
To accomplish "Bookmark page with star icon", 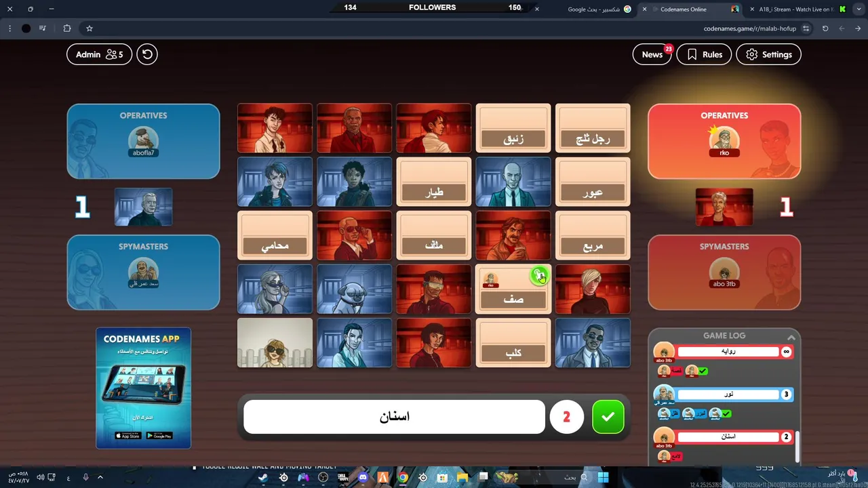I will (x=89, y=28).
